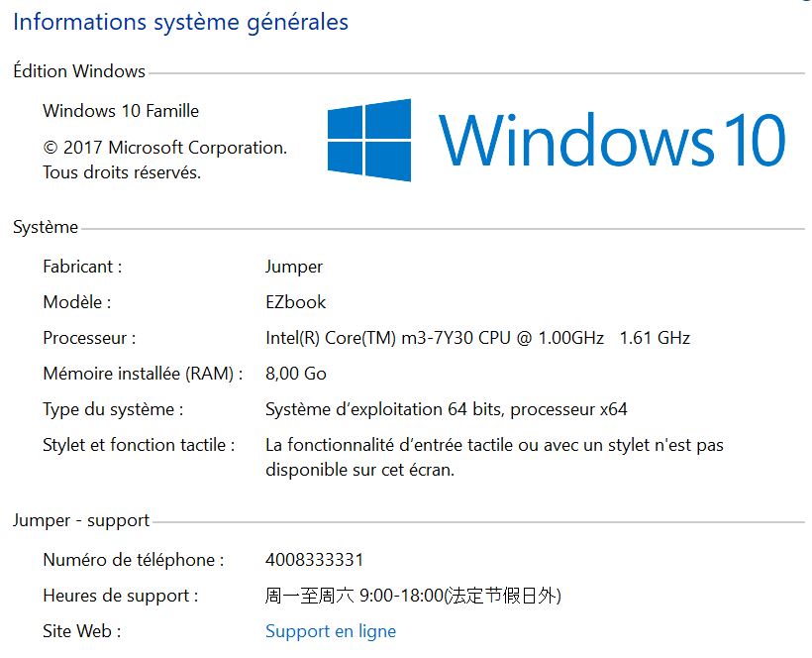Click the Windows logo icon
Image resolution: width=812 pixels, height=658 pixels.
point(369,140)
